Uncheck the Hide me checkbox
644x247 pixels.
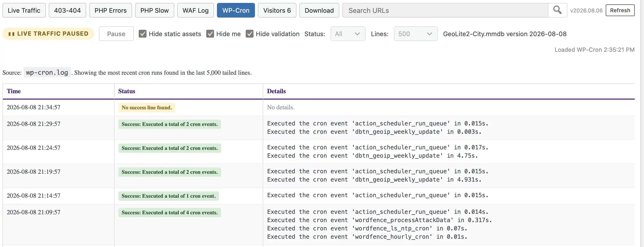coord(210,34)
